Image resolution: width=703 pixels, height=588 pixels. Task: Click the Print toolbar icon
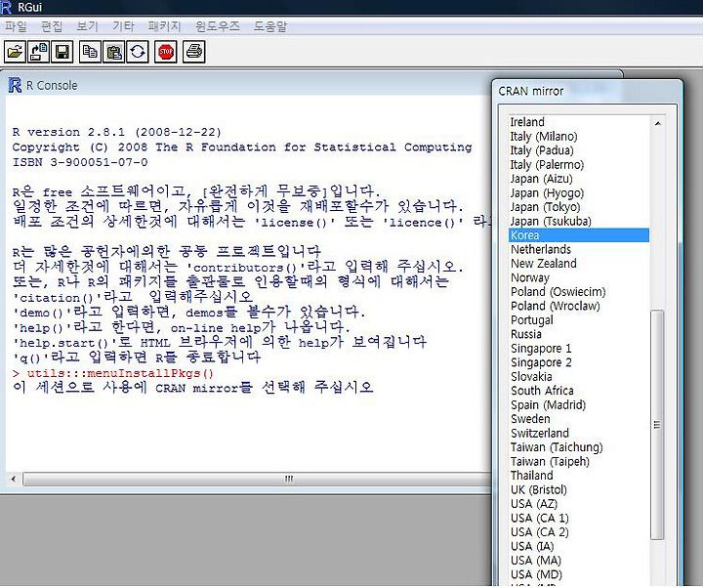click(193, 52)
